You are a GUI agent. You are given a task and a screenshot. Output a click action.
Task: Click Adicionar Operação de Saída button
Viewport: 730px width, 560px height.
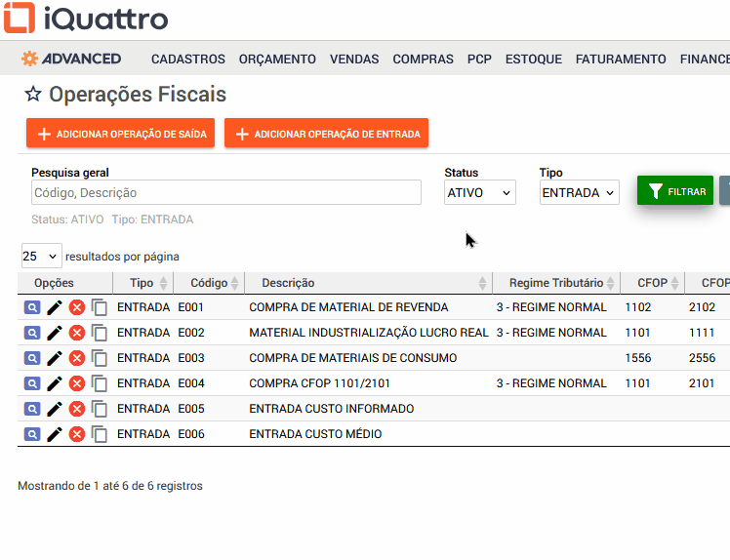[x=121, y=134]
